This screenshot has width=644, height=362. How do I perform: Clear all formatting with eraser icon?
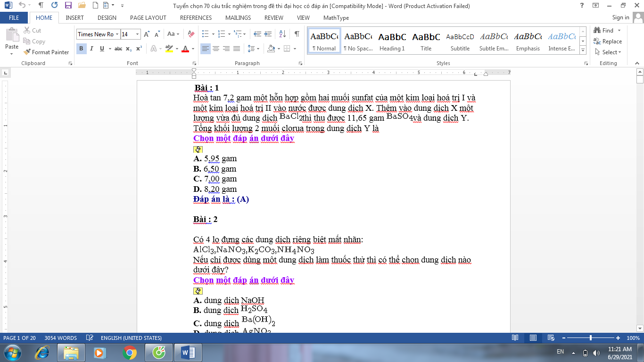pyautogui.click(x=191, y=34)
